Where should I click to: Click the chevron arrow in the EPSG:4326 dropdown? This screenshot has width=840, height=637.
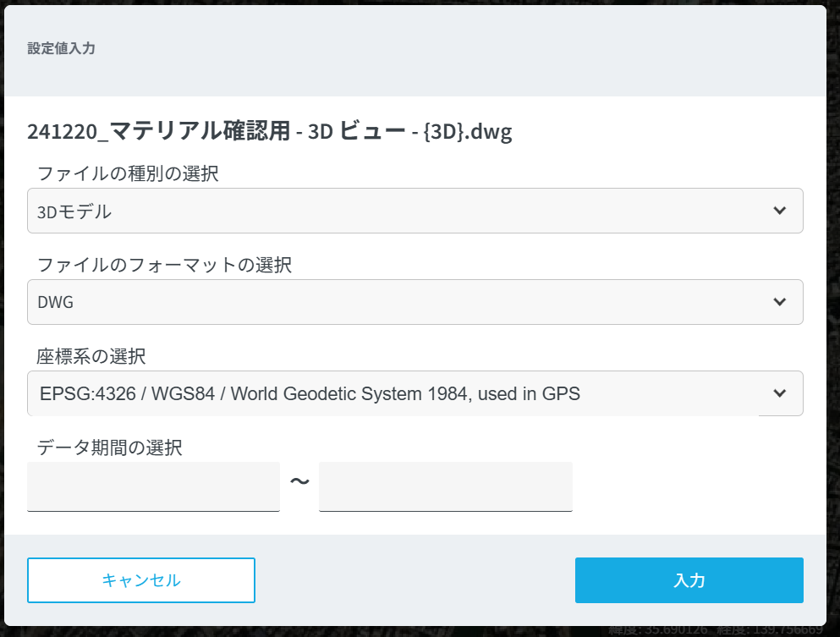[779, 393]
